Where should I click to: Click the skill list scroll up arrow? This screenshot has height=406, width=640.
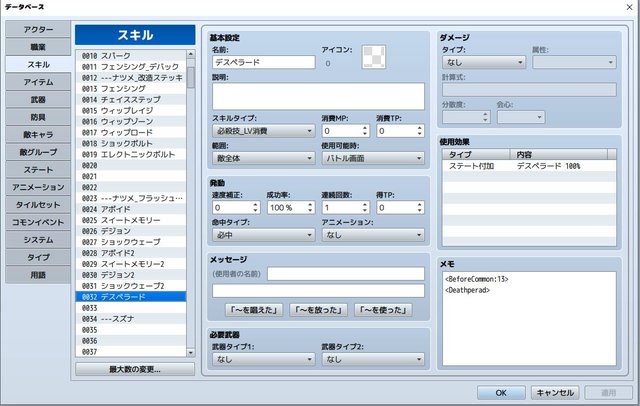coord(191,54)
